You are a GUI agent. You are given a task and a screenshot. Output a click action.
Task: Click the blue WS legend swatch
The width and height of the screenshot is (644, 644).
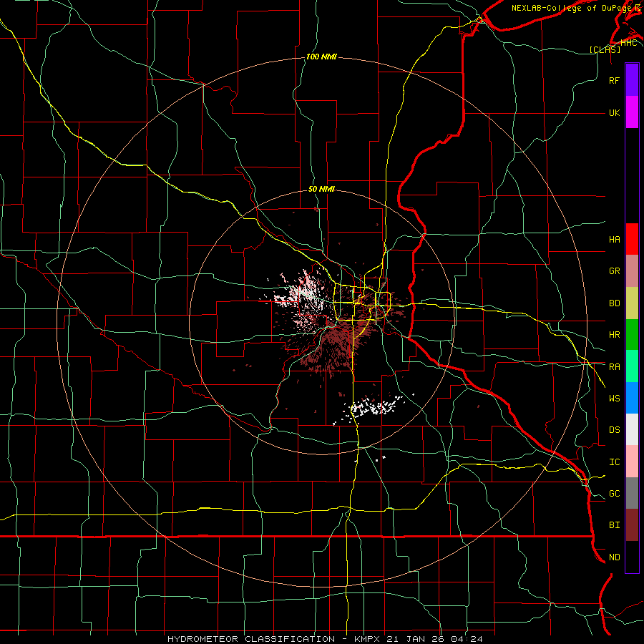pyautogui.click(x=632, y=398)
